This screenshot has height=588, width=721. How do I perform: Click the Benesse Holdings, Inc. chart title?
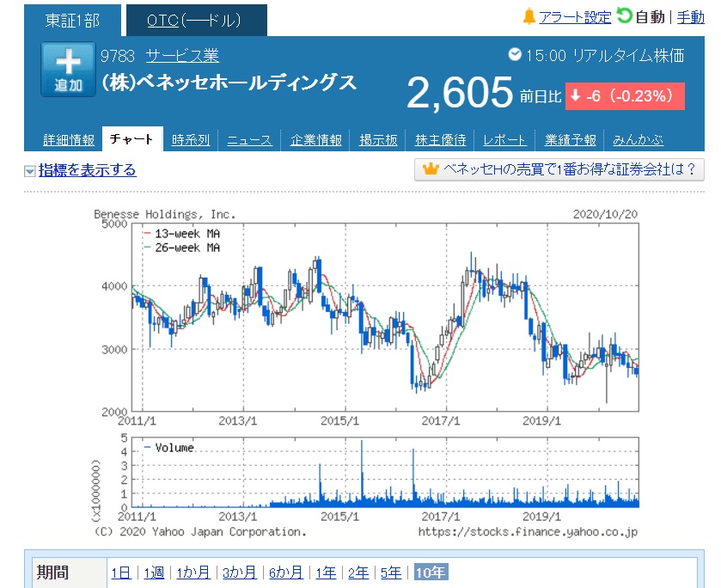[x=165, y=214]
